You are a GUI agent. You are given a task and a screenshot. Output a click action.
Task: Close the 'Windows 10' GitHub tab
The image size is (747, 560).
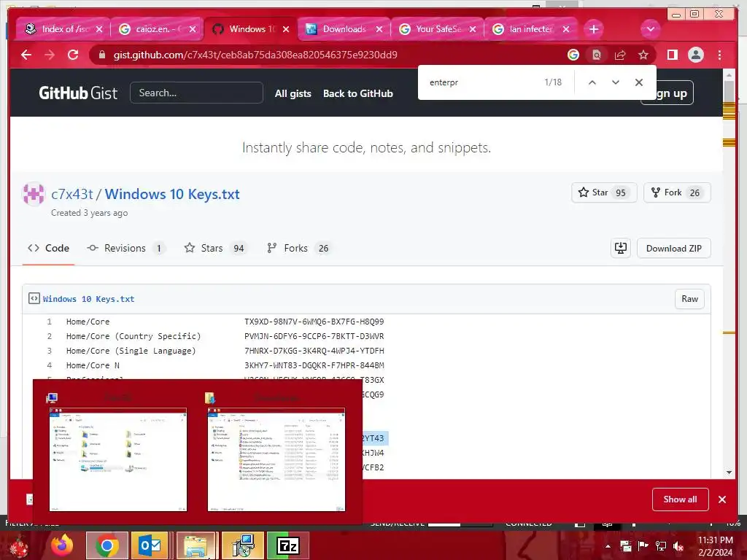286,29
